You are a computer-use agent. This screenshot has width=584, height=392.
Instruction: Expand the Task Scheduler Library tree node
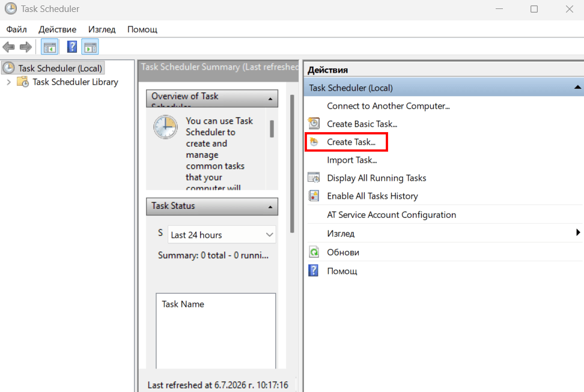point(8,82)
